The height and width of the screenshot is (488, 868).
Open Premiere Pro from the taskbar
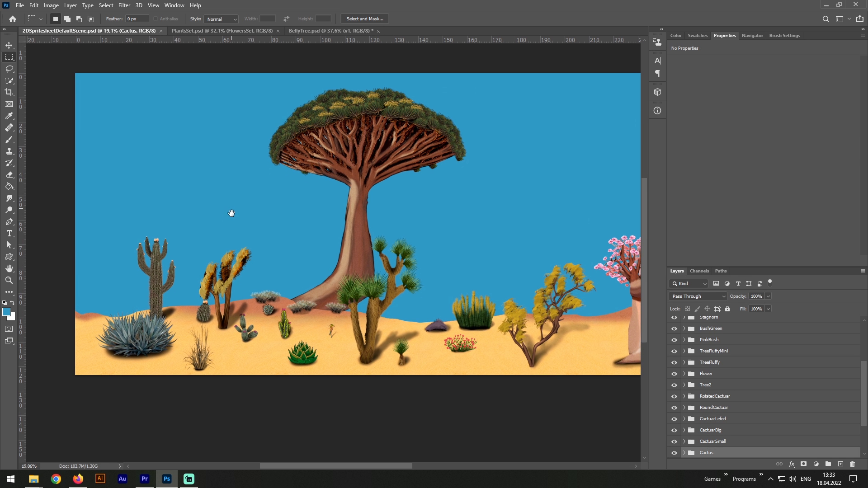[145, 479]
